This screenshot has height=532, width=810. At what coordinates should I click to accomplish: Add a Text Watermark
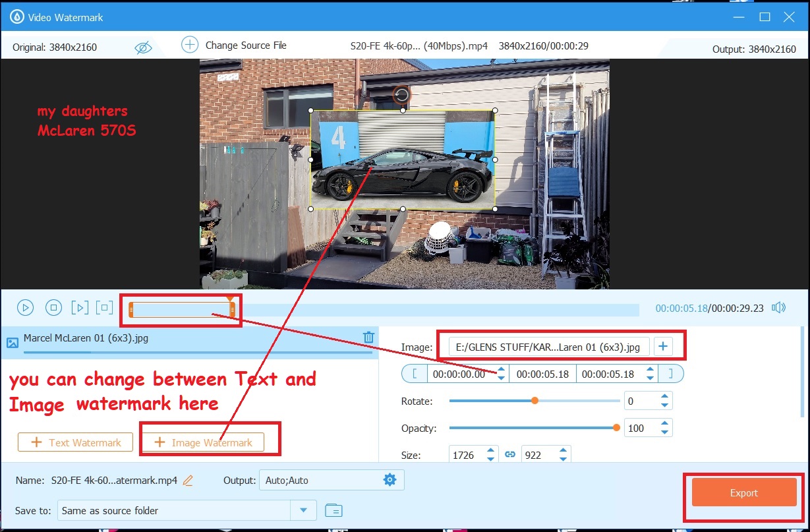(75, 442)
